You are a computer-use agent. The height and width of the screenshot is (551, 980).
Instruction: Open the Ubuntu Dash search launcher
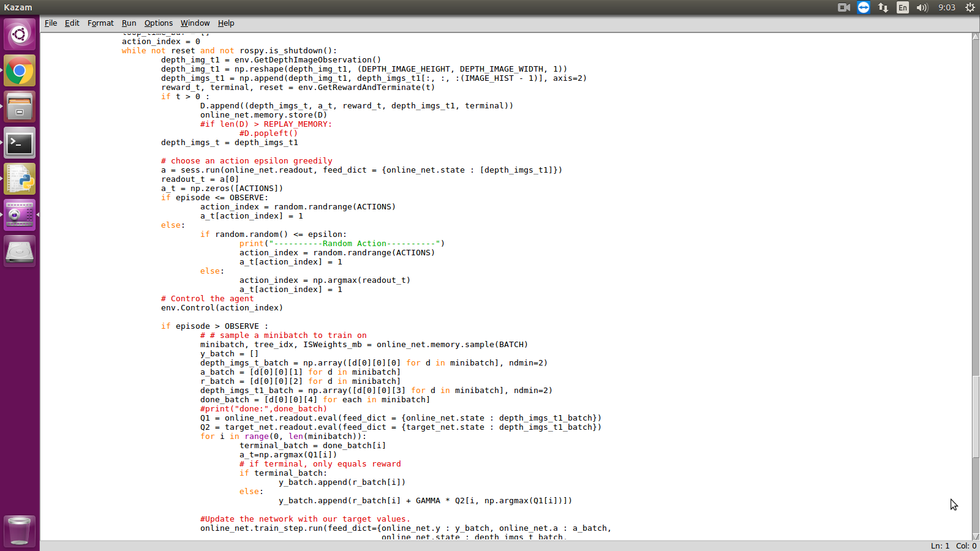pos(20,34)
